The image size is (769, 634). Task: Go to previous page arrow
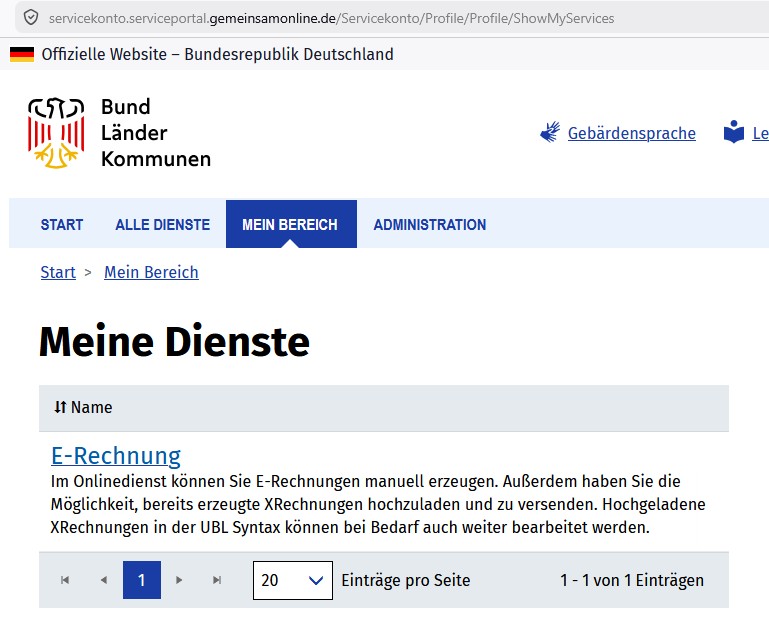[x=103, y=580]
